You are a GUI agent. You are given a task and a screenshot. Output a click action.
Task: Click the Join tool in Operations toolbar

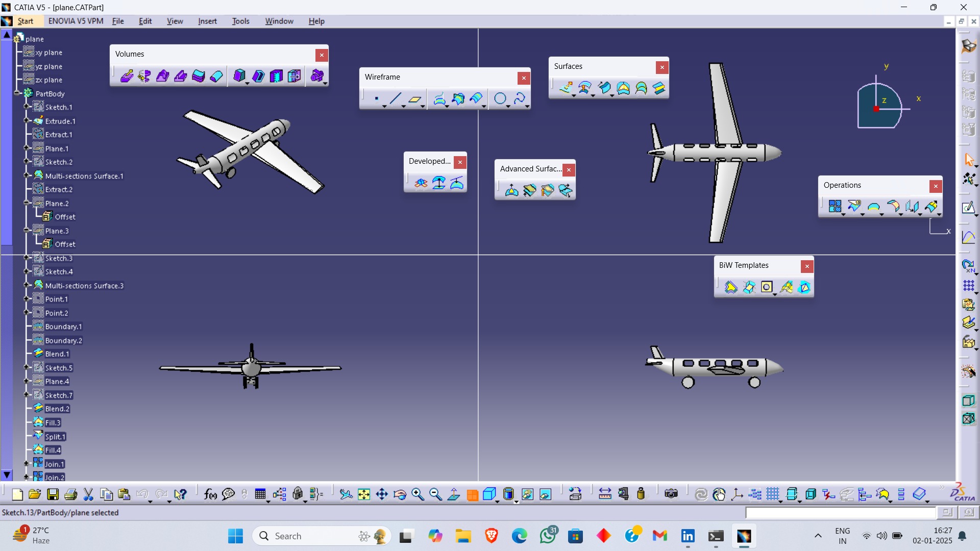click(835, 206)
